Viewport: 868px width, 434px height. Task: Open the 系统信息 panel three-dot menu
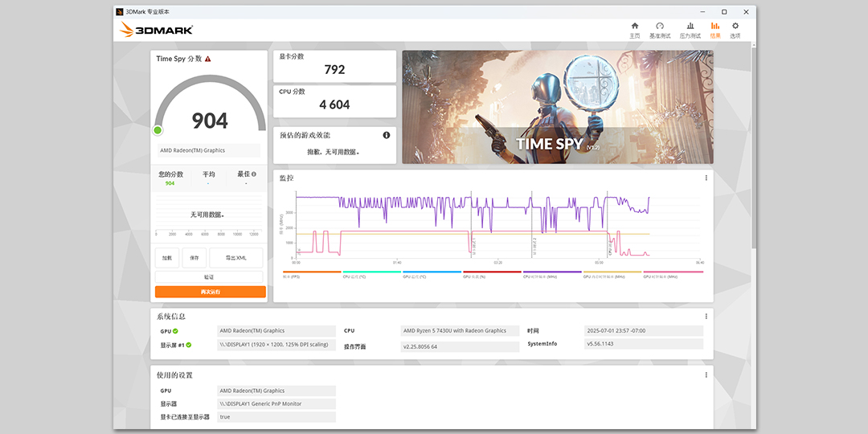(706, 317)
